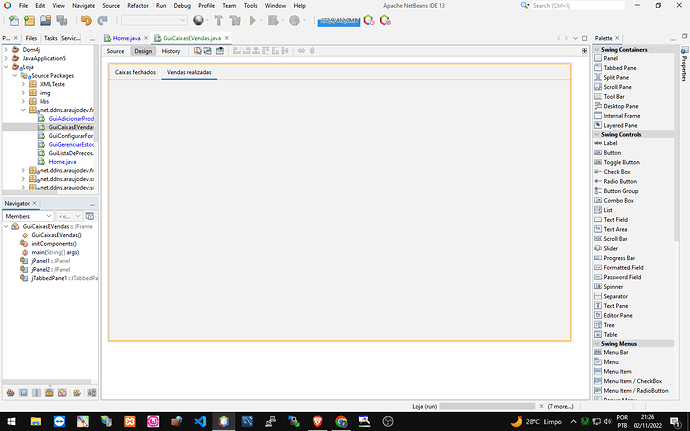690x431 pixels.
Task: Click the Debug Project toolbar icon
Action: click(273, 21)
